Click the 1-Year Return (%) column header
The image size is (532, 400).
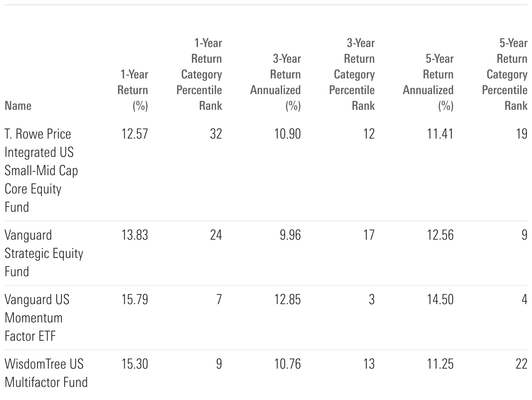[x=133, y=90]
